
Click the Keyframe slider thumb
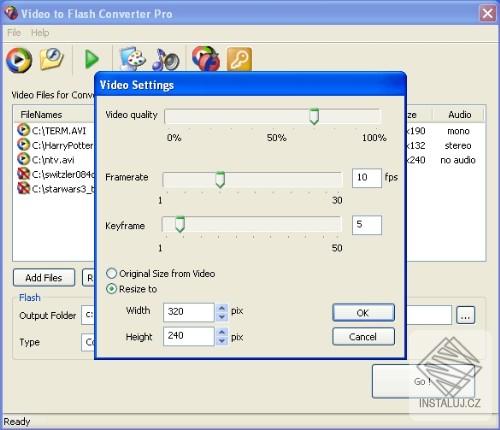[x=180, y=224]
